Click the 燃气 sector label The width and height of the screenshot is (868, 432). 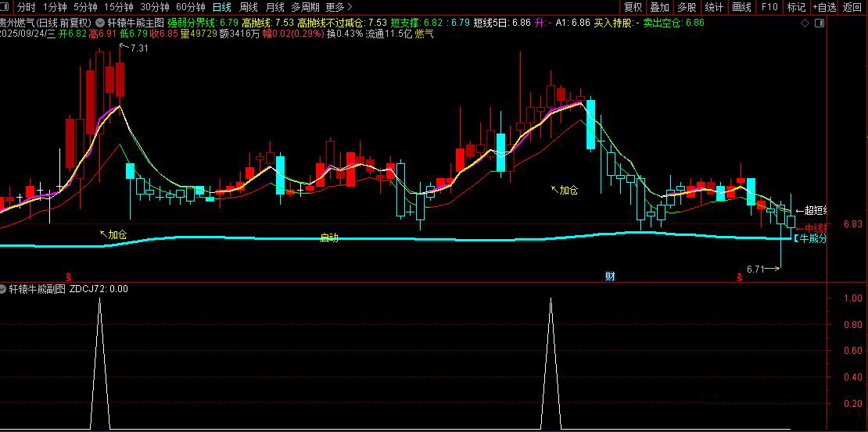point(425,34)
